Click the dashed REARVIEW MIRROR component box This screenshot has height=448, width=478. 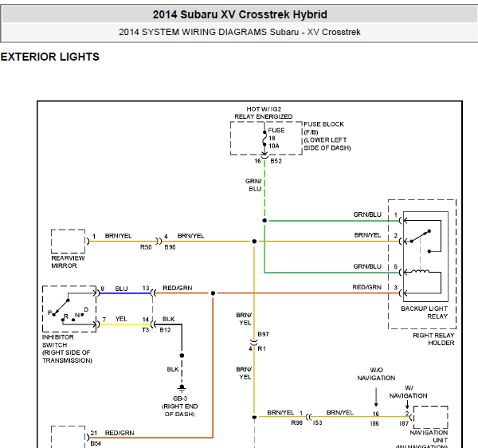(68, 241)
